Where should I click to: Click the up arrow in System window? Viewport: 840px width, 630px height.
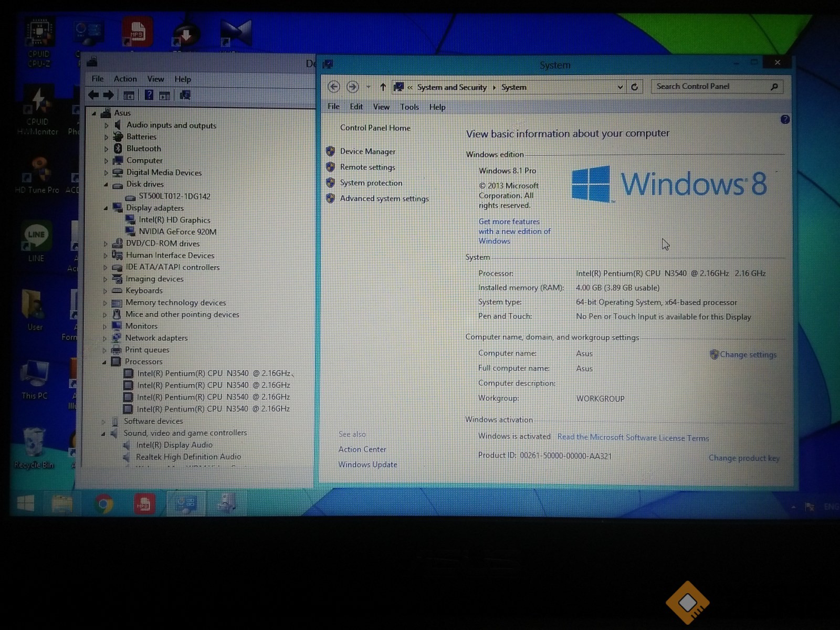click(x=383, y=87)
